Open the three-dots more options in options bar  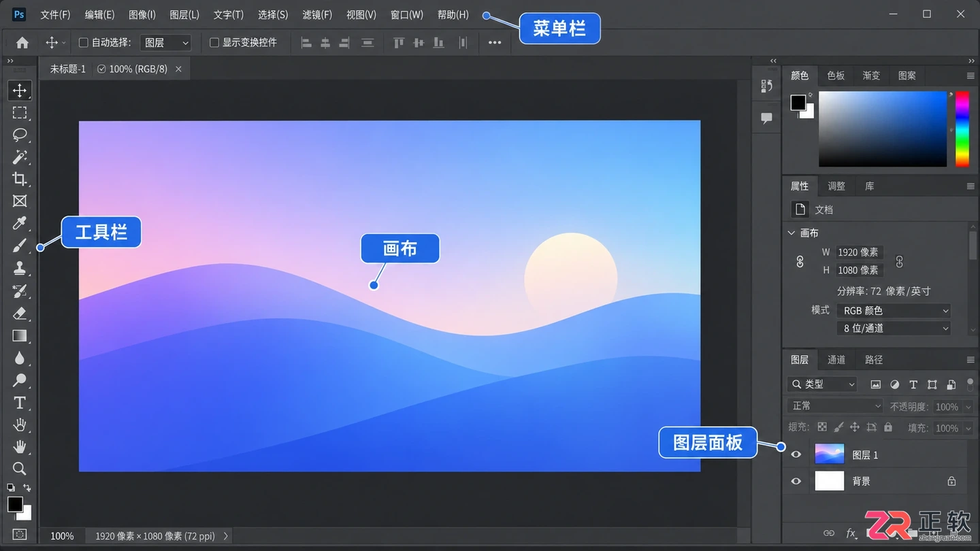click(495, 42)
